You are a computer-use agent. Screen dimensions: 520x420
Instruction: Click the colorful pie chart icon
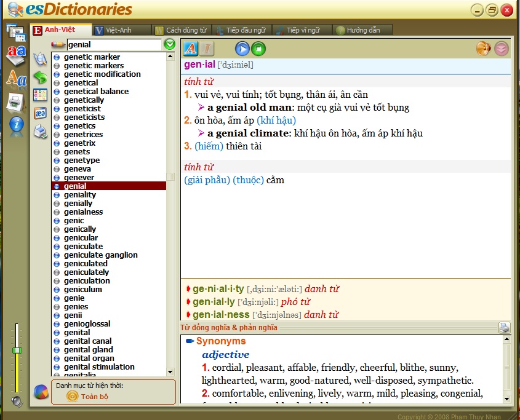coord(41,392)
